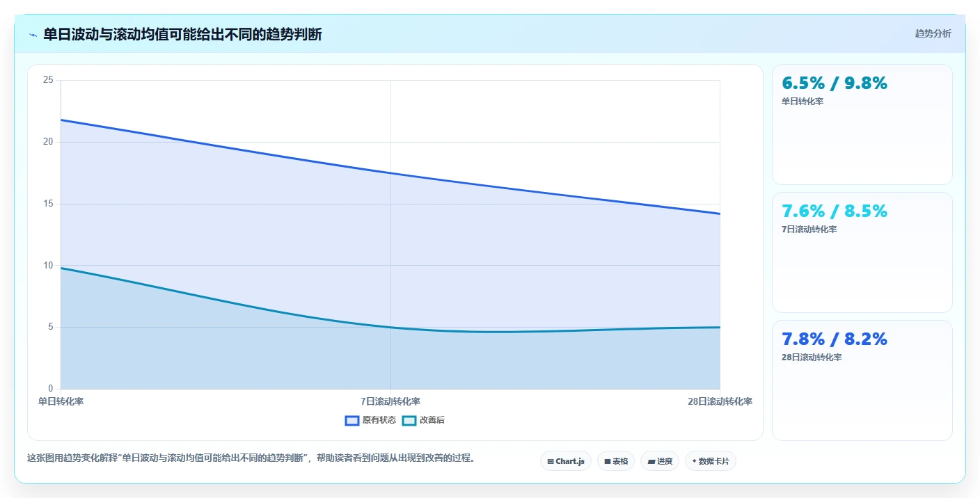
Task: Click the Chart.js tag icon
Action: pyautogui.click(x=551, y=461)
